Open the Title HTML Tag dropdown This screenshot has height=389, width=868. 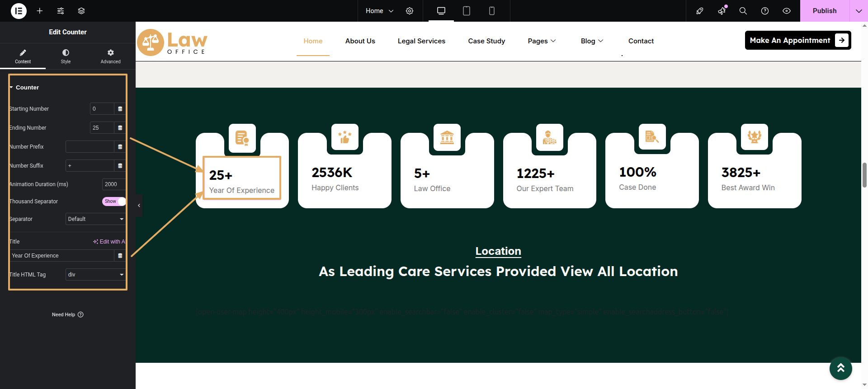coord(95,275)
